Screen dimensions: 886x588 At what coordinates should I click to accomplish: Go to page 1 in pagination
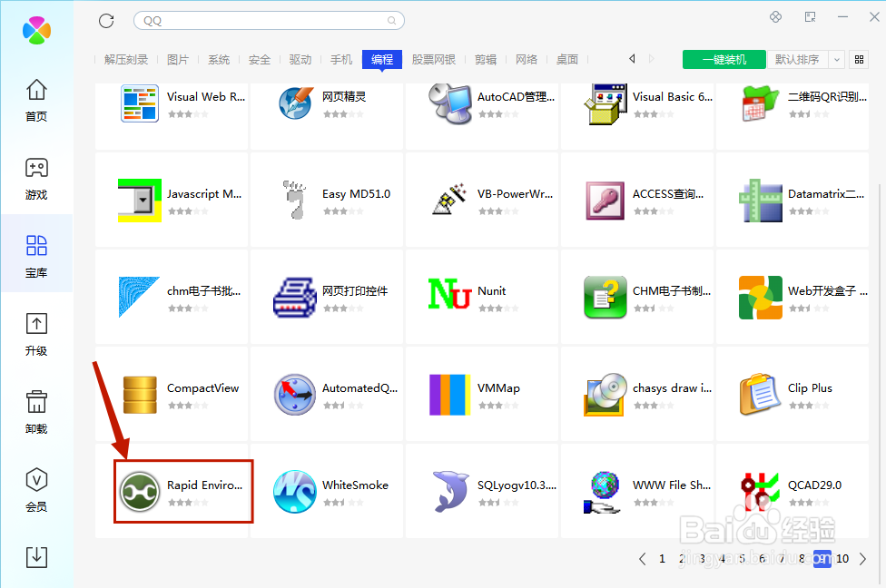(x=662, y=559)
